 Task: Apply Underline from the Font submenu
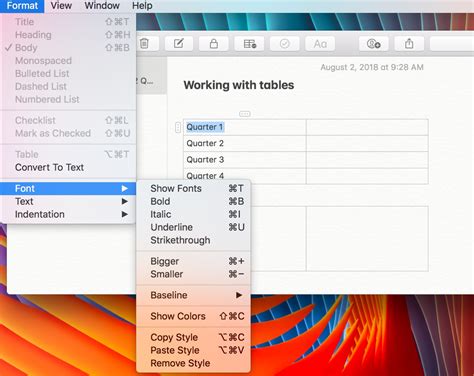(x=193, y=227)
